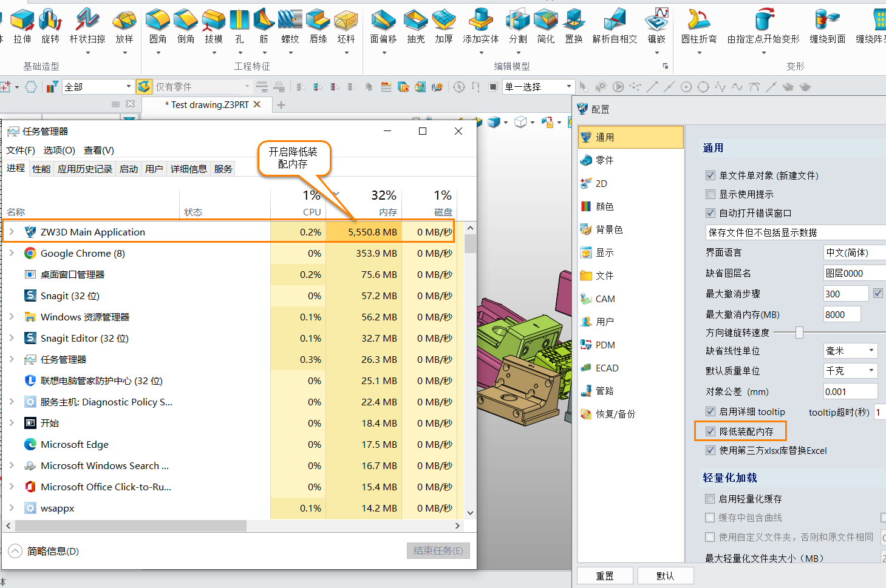Screen dimensions: 886x588
Task: Select the 圆角 fillet tool
Action: [158, 26]
